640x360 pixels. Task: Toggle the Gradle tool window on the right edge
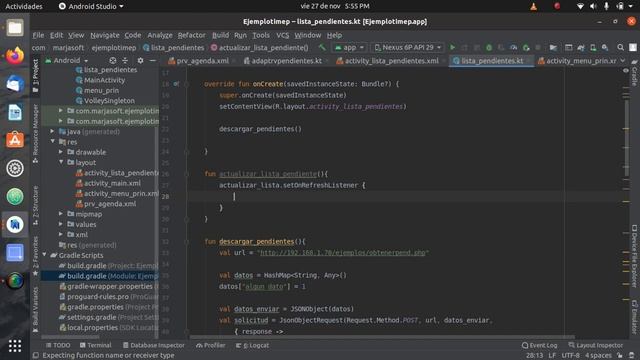634,73
